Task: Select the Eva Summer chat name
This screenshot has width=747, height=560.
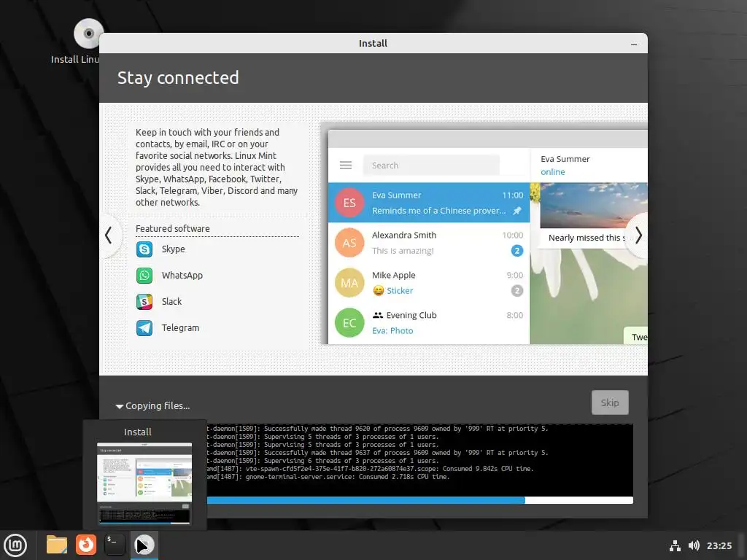Action: (x=396, y=195)
